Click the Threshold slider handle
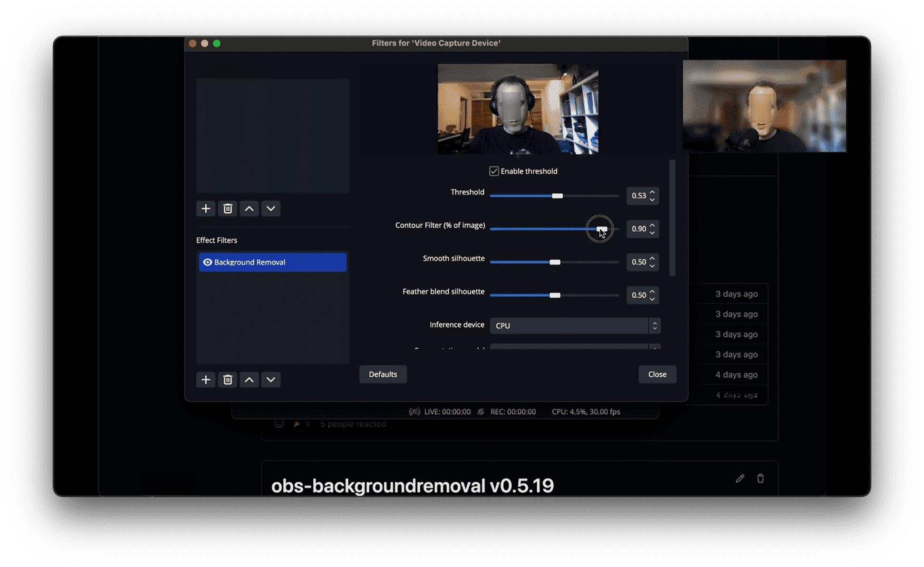The image size is (924, 567). tap(558, 196)
